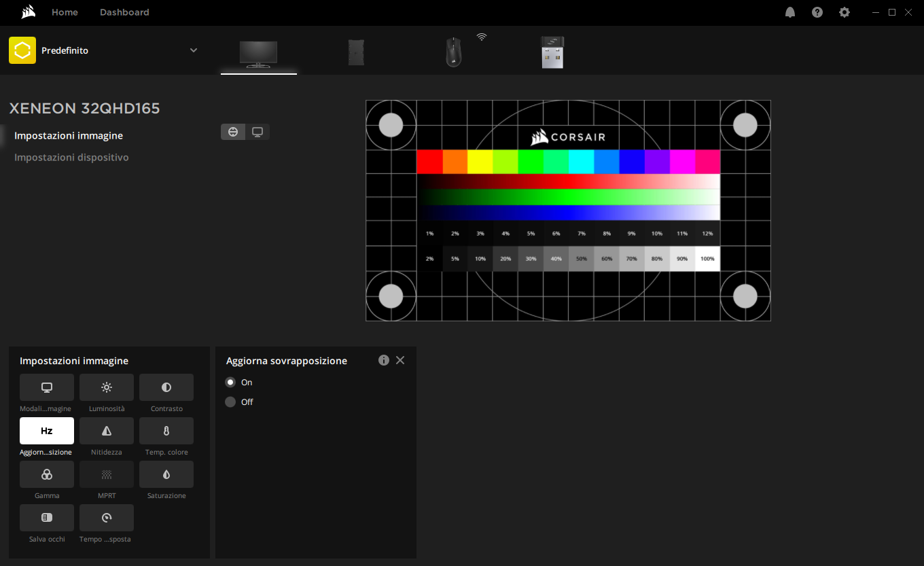
Task: Open the Contrasto setting tile
Action: tap(166, 387)
